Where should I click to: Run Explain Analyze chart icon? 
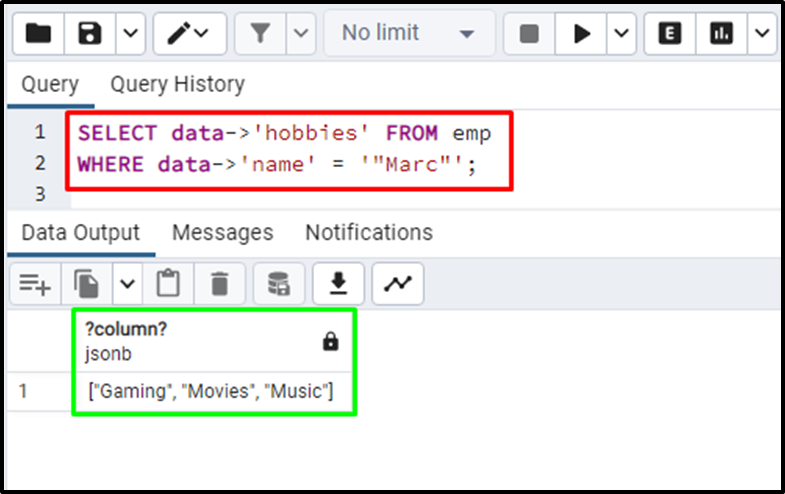(721, 34)
